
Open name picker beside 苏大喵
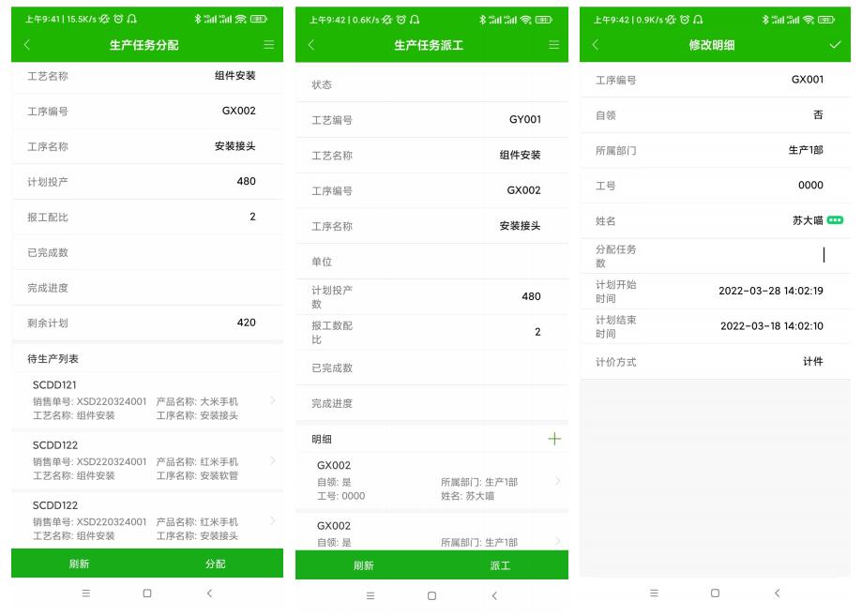[x=835, y=220]
